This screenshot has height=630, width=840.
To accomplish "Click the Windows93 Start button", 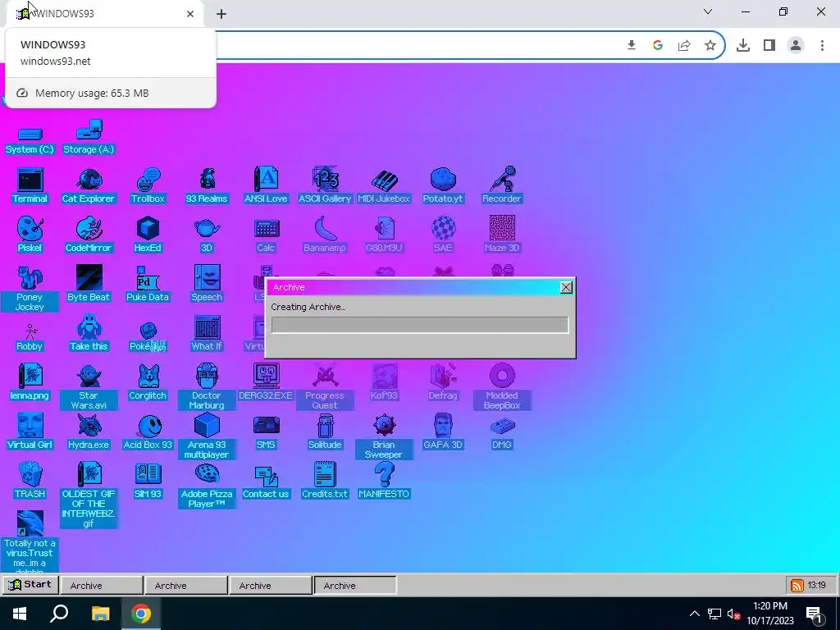I will coord(30,585).
